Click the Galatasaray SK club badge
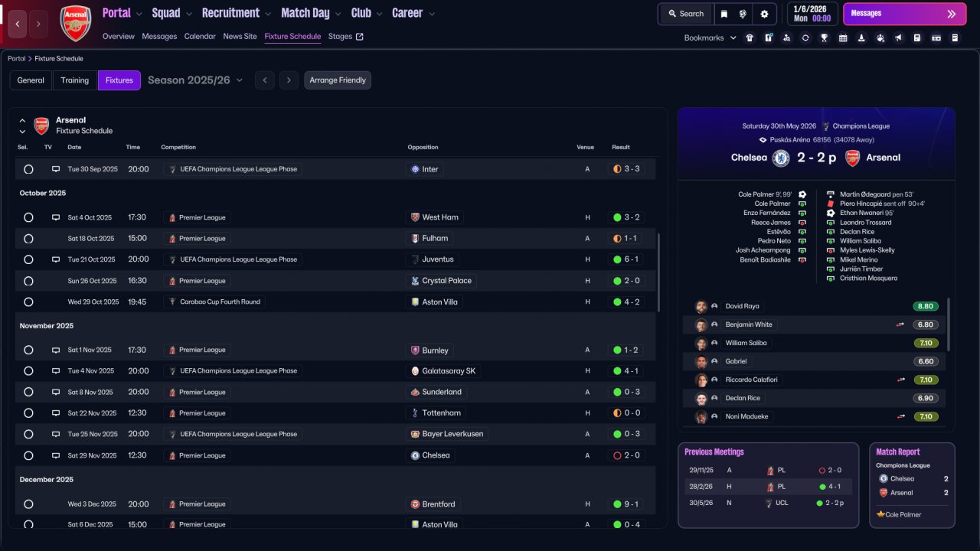 415,371
